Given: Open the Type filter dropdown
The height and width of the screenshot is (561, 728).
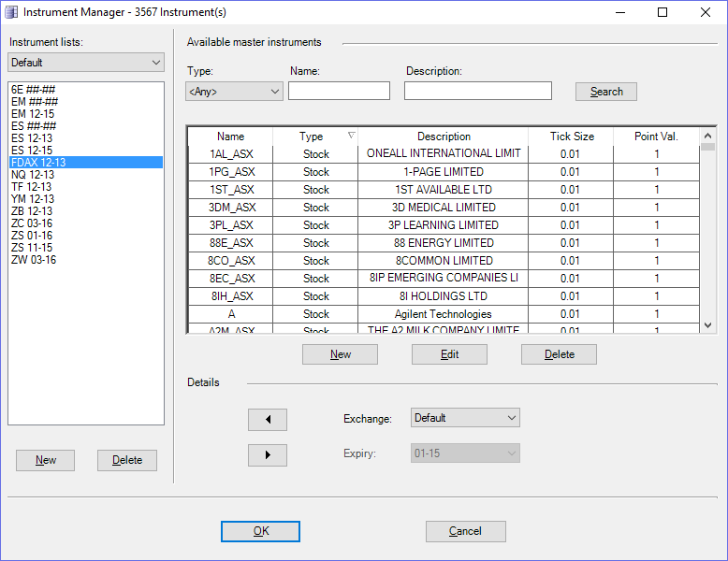Looking at the screenshot, I should coord(235,91).
